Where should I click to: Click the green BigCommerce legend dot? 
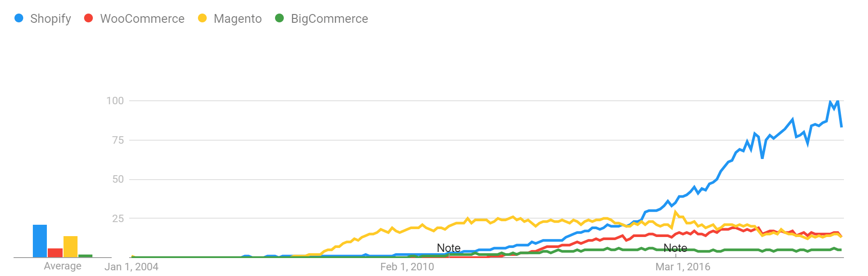[279, 18]
